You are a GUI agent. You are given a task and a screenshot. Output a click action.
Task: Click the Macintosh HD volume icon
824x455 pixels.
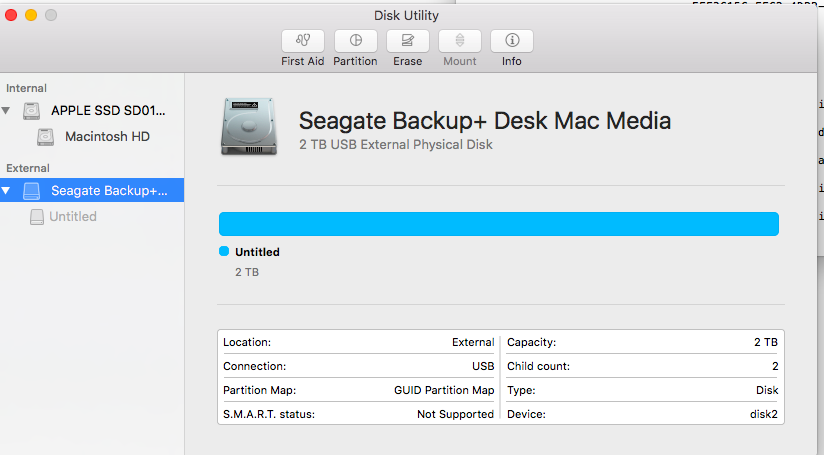[x=46, y=136]
